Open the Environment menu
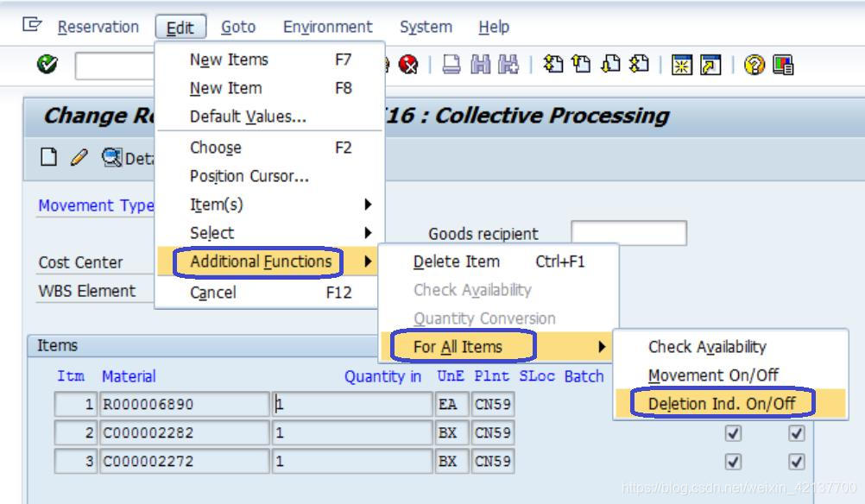 [328, 27]
